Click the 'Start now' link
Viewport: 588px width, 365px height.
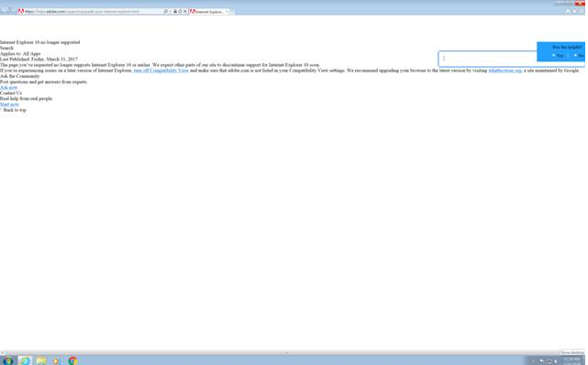9,105
